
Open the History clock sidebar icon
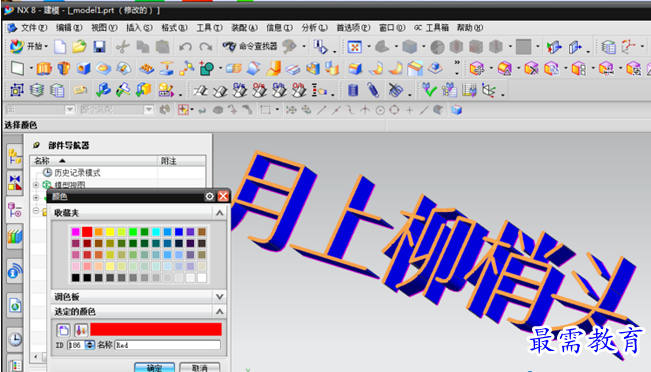(x=15, y=339)
